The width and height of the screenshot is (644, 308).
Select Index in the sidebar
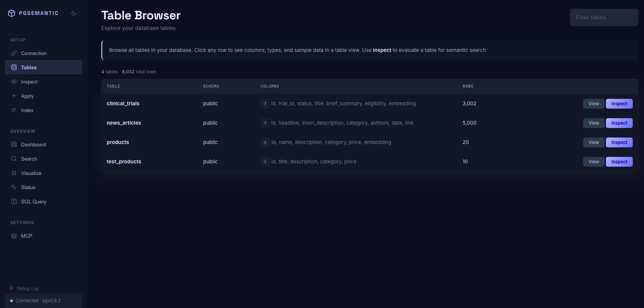pos(27,110)
